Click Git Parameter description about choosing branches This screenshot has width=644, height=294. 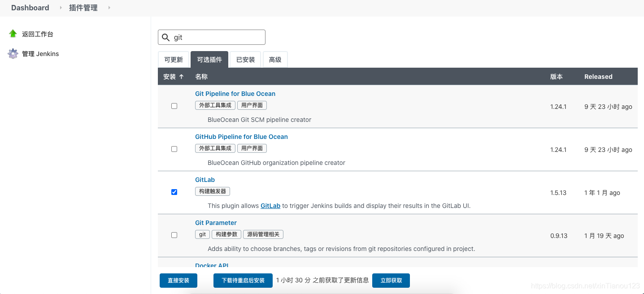coord(341,249)
